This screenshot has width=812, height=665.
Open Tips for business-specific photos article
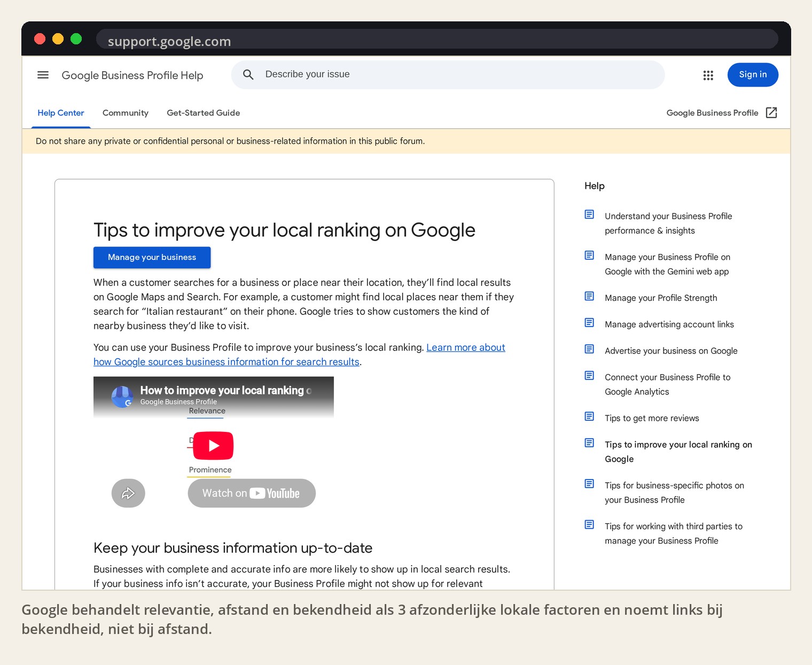tap(674, 492)
